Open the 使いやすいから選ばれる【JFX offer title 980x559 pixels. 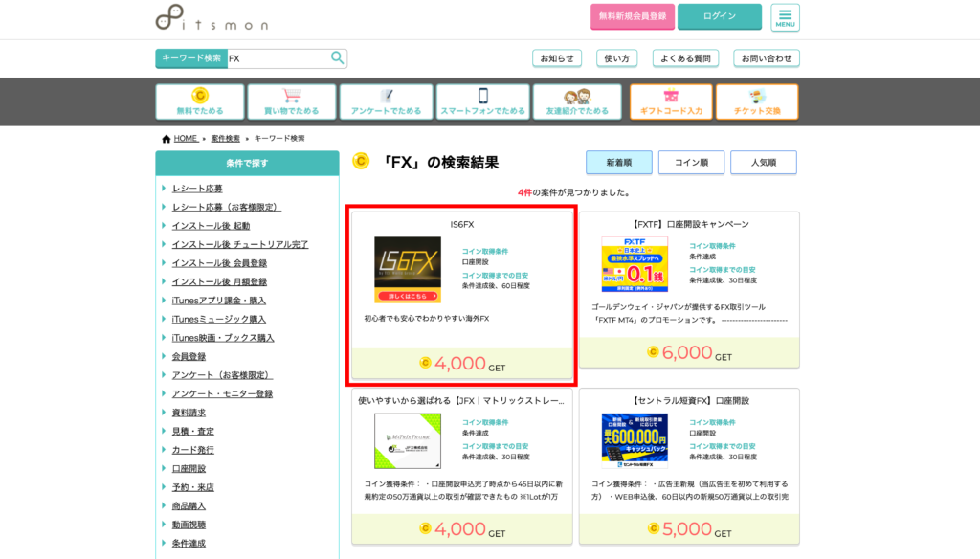tap(461, 401)
